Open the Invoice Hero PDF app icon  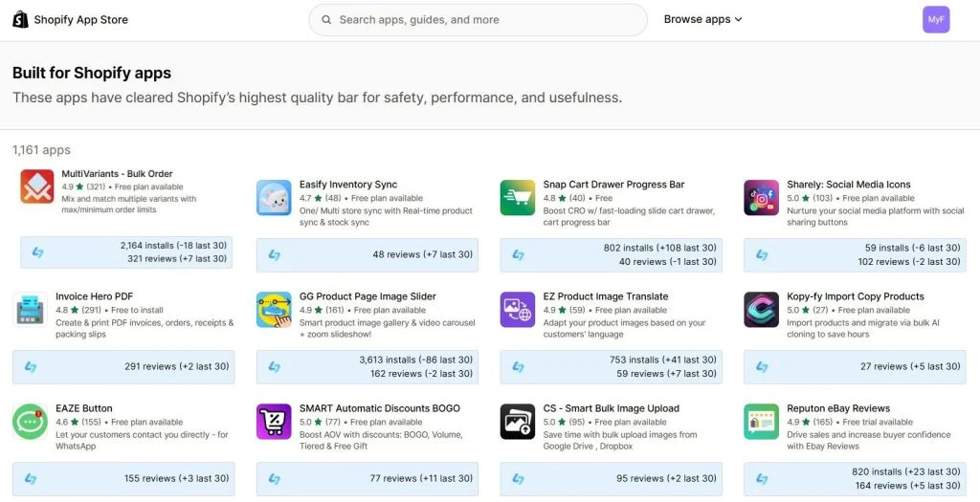(x=30, y=310)
